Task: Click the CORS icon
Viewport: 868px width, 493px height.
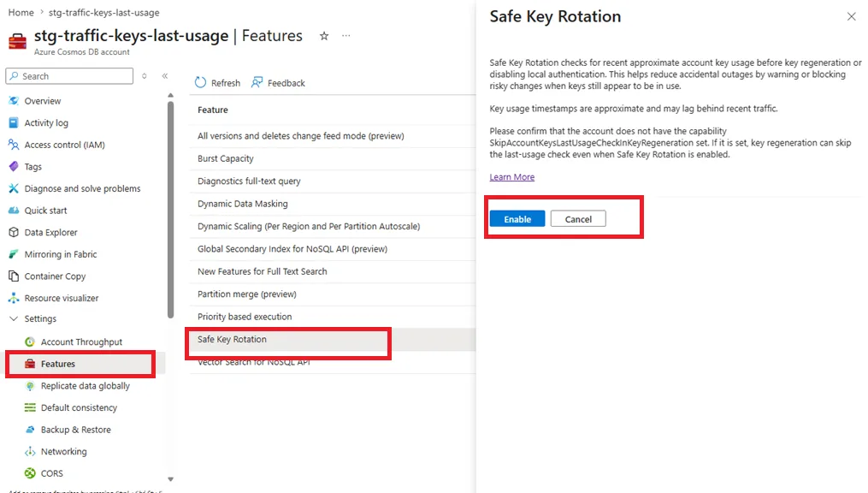Action: (x=30, y=473)
